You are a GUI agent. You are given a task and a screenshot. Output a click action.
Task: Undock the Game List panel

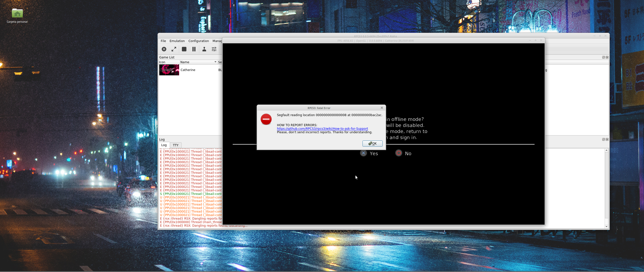[603, 57]
